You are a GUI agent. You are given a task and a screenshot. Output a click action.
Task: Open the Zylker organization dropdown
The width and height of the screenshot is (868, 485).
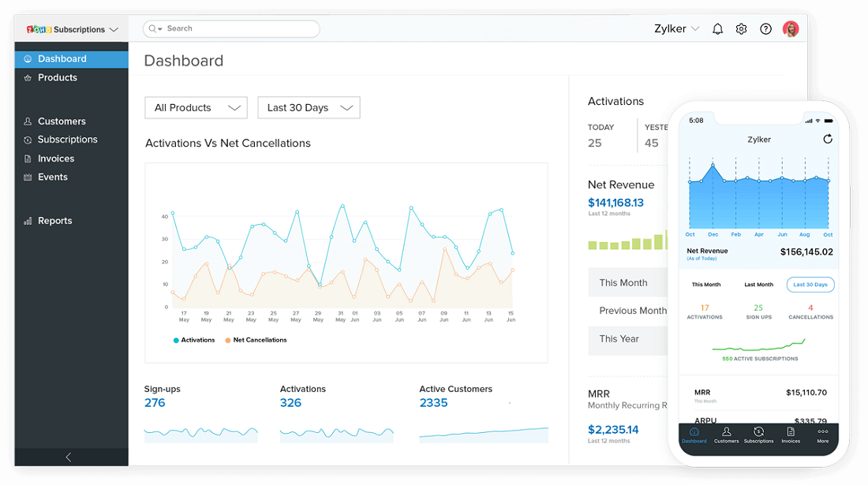[675, 28]
